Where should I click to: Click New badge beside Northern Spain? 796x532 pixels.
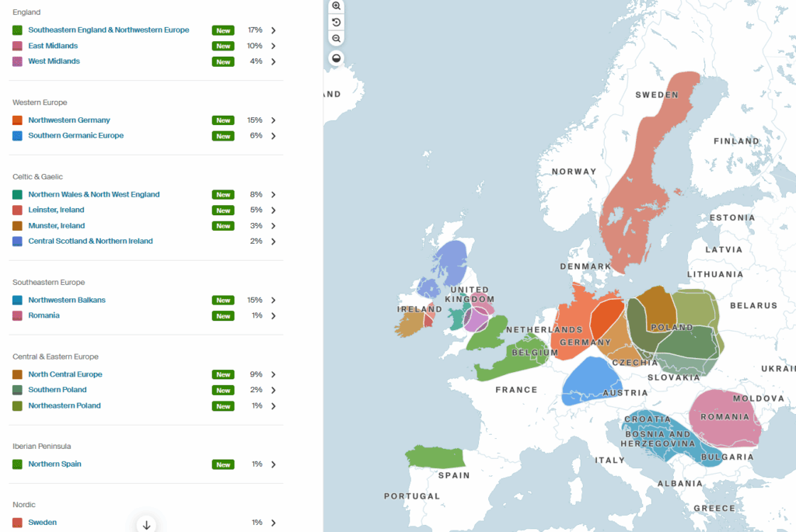point(223,464)
